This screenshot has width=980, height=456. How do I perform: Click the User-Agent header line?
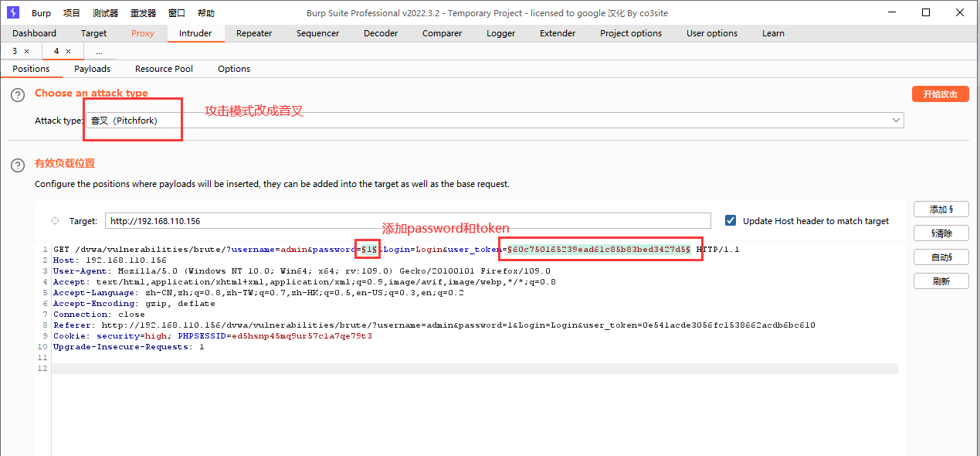[x=302, y=271]
